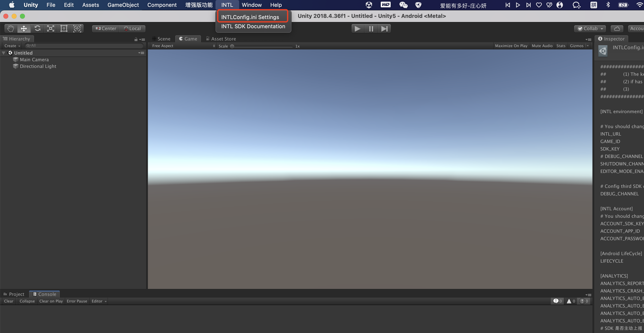Select the Collab button in toolbar
The height and width of the screenshot is (333, 644).
point(590,28)
